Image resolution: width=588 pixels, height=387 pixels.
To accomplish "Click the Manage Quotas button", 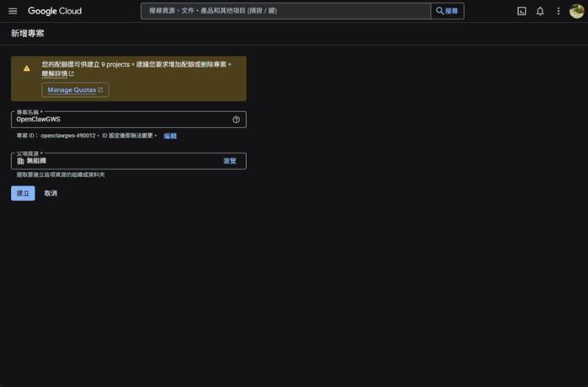I will tap(75, 89).
